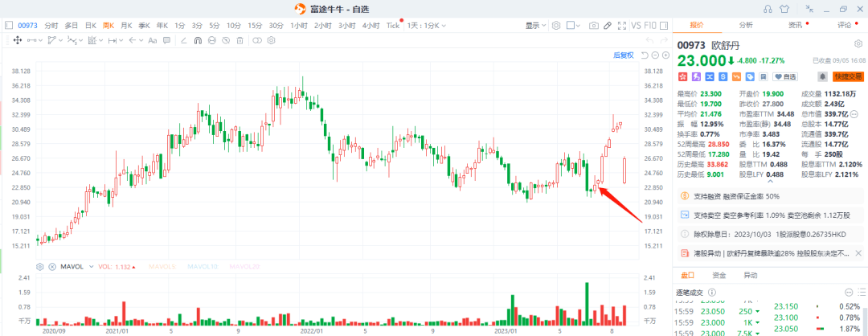Zoom in the chart with plus icon
The height and width of the screenshot is (336, 868).
tap(665, 55)
